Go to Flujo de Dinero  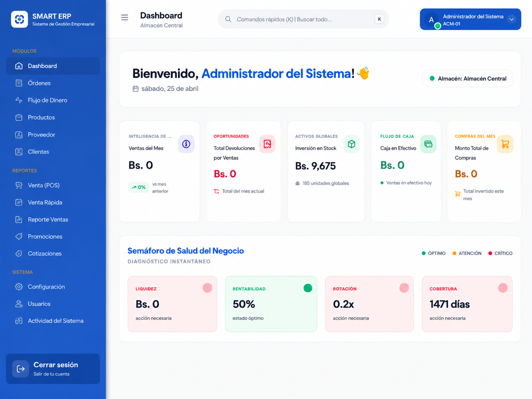point(53,100)
